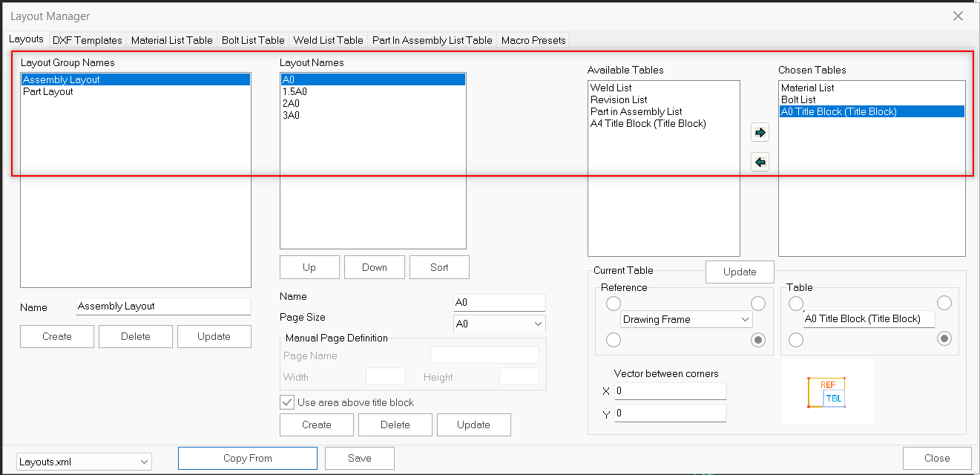Click the REF/TBL corner preview diagram

(826, 392)
